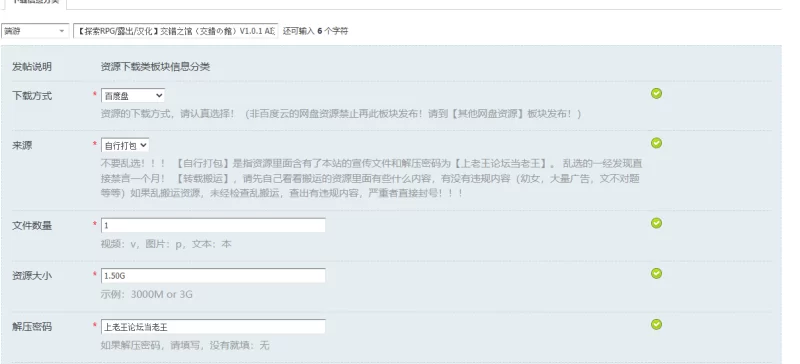Click the hint 示例：3000M or 3G

(x=146, y=294)
